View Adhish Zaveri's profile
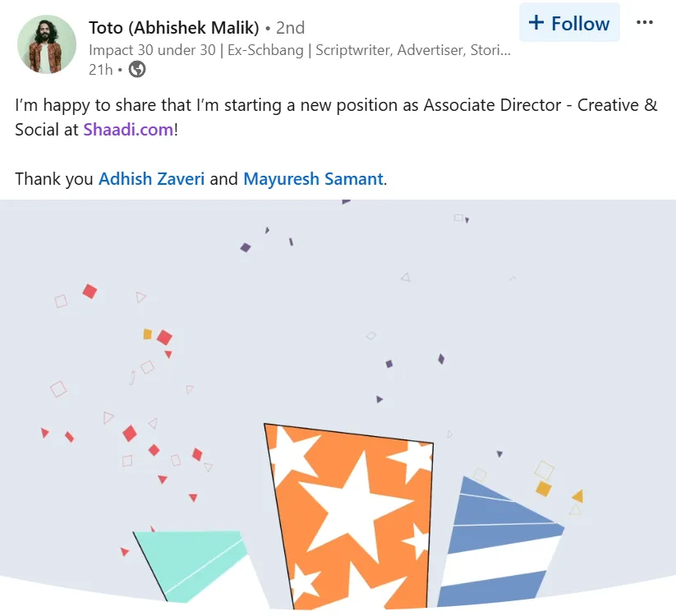The image size is (676, 616). pyautogui.click(x=151, y=178)
